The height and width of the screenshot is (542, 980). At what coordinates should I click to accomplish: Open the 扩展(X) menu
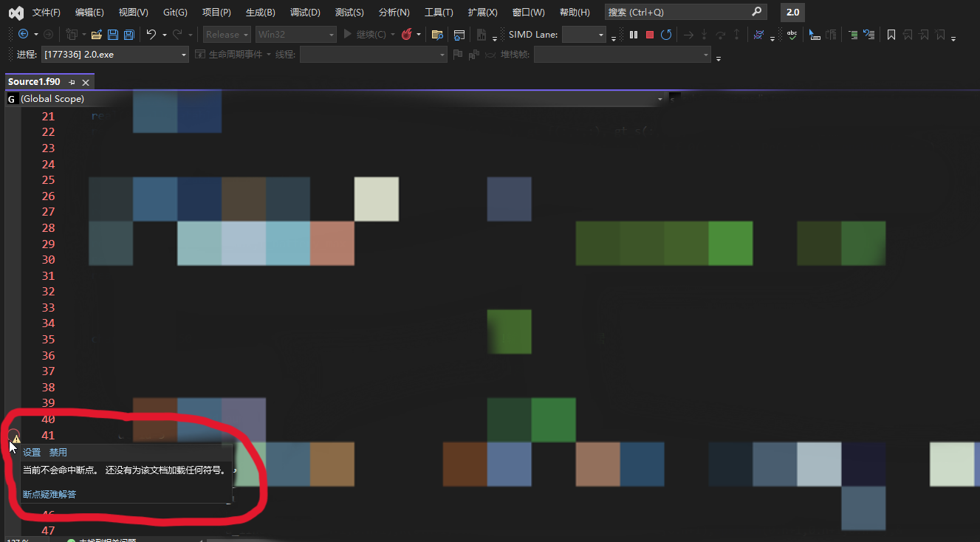click(x=482, y=12)
